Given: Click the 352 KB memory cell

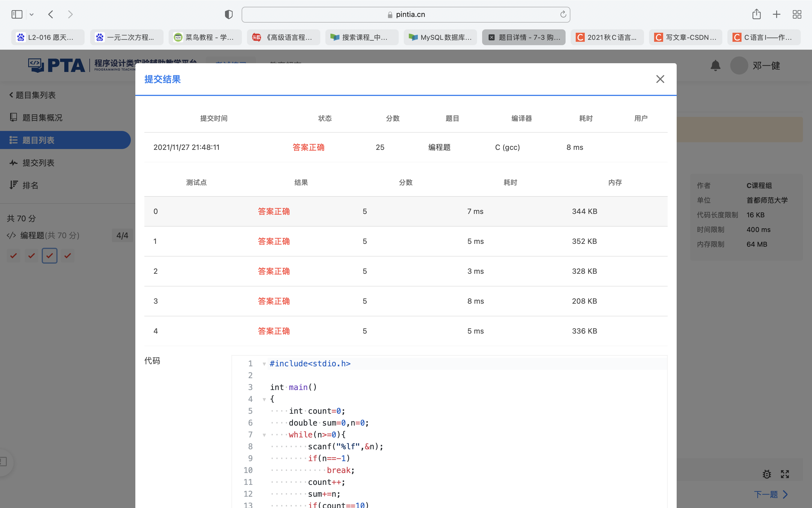Looking at the screenshot, I should tap(584, 241).
